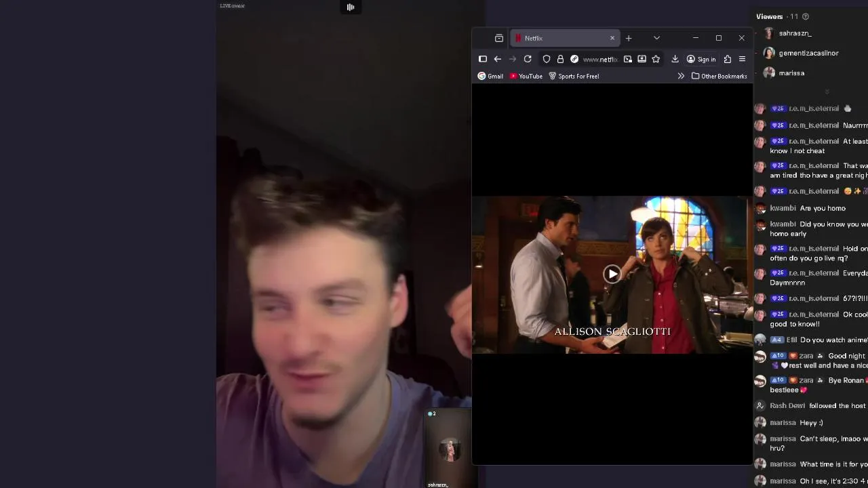Open the extensions puzzle menu
The width and height of the screenshot is (868, 488).
pyautogui.click(x=728, y=59)
